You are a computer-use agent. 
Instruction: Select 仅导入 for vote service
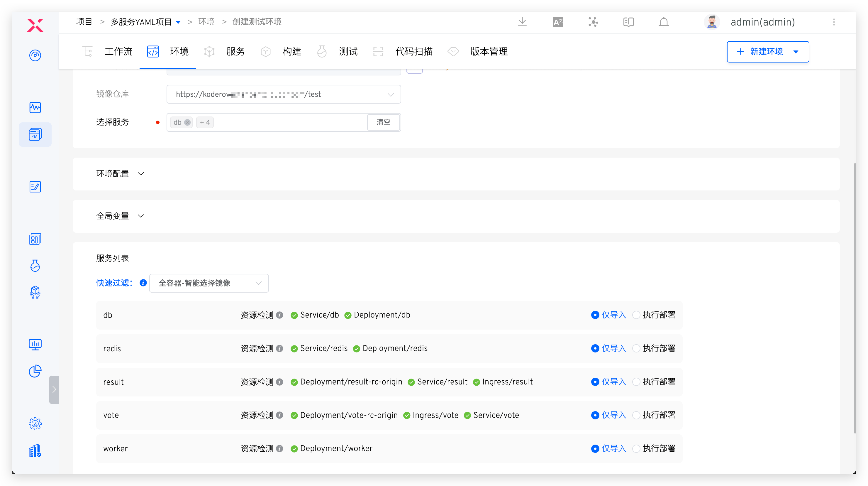point(608,415)
